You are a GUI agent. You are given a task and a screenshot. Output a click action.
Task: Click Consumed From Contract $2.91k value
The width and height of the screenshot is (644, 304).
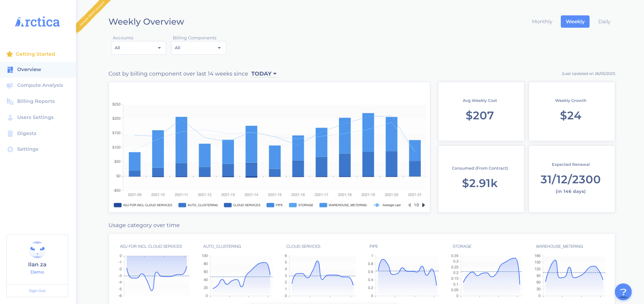pyautogui.click(x=480, y=183)
